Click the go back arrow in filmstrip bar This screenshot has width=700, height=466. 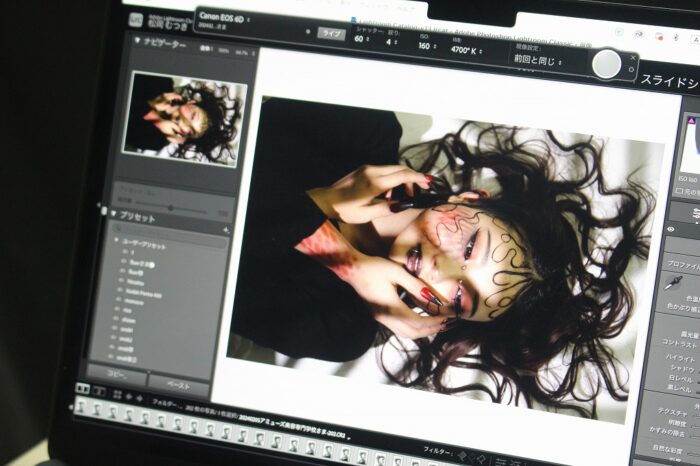click(129, 396)
